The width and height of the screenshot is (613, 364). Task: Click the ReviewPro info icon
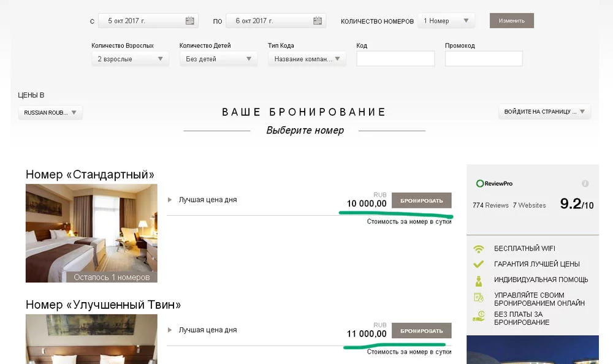585,183
